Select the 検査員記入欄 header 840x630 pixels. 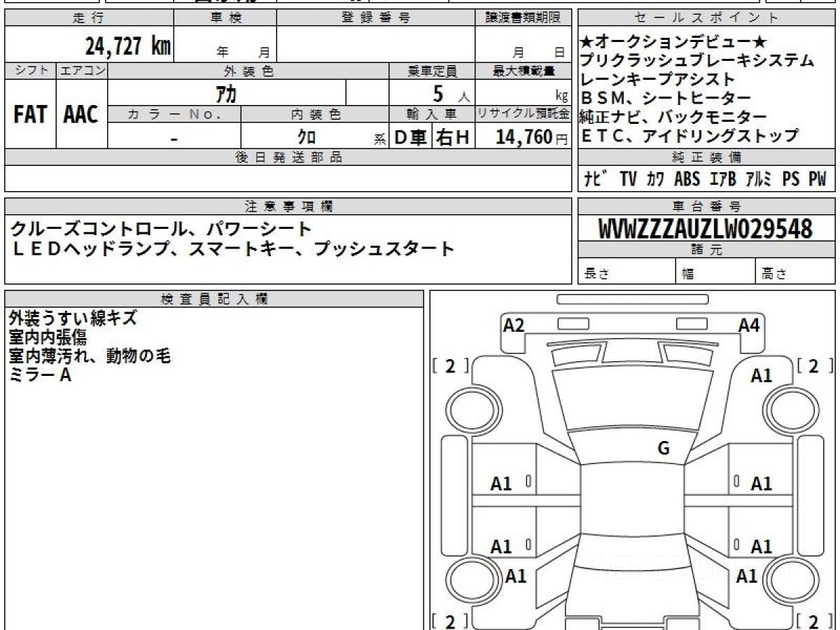(x=214, y=298)
